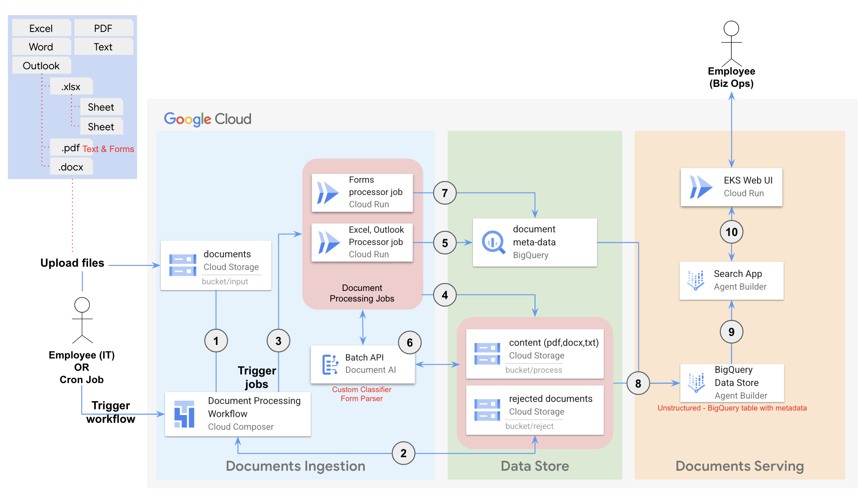Click the second Sheet node under .xlsx
The image size is (868, 499).
point(101,126)
